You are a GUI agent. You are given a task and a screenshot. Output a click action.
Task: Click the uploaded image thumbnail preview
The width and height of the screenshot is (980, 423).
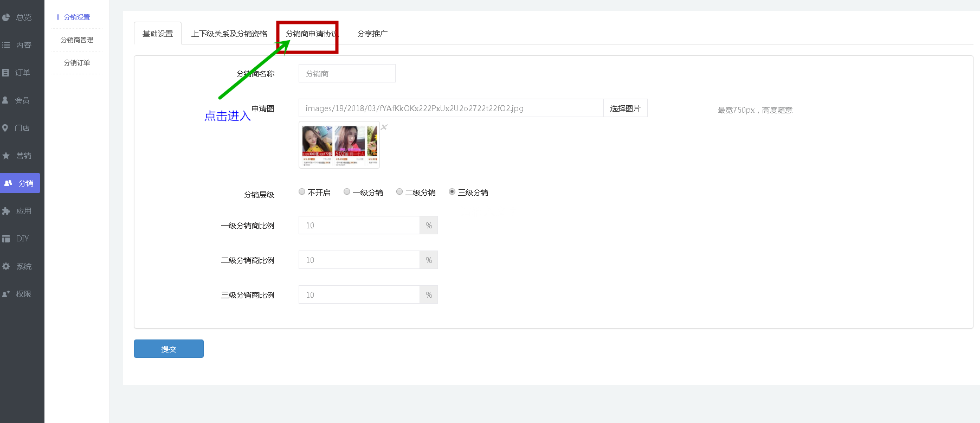tap(339, 144)
